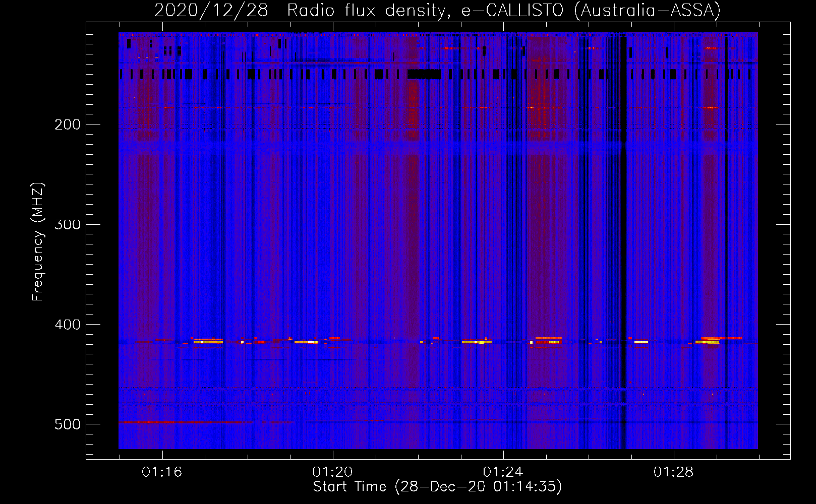Click the "Start Time" x-axis label text
Viewport: 816px width, 504px height.
tap(349, 487)
